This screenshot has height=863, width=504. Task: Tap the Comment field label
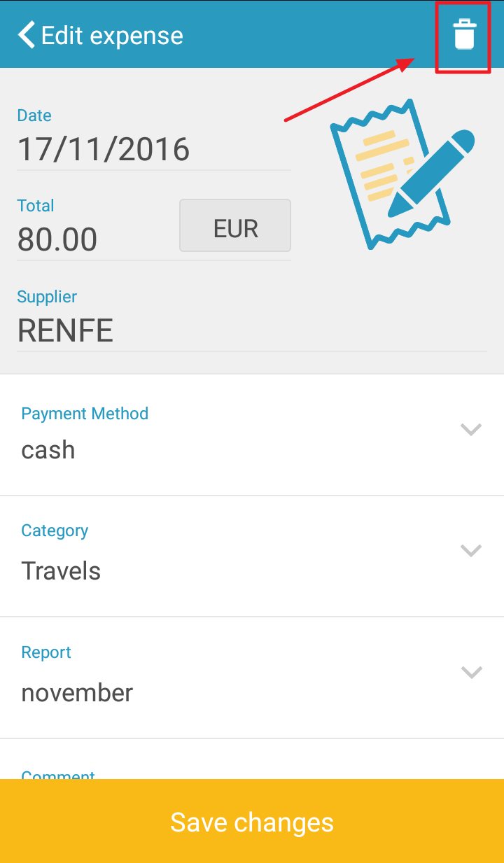click(58, 774)
